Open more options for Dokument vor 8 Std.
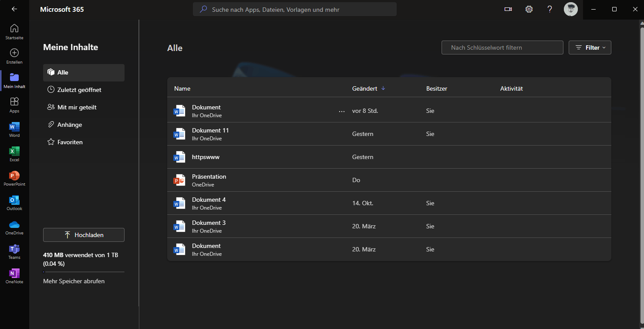This screenshot has width=644, height=329. click(x=342, y=111)
